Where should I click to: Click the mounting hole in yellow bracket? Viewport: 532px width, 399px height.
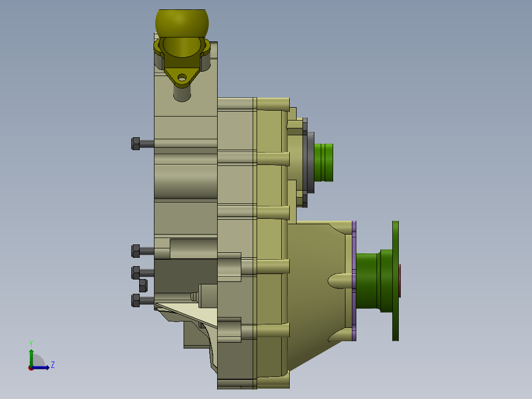(183, 78)
